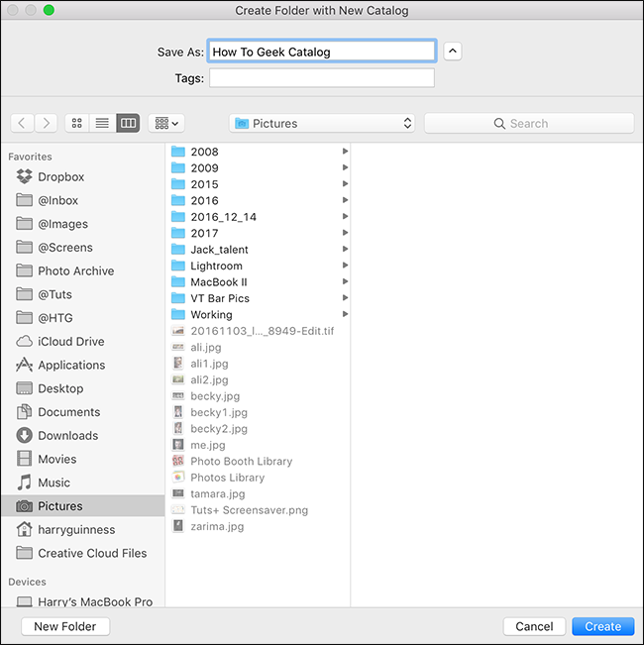Open iCloud Drive in the sidebar
Image resolution: width=644 pixels, height=645 pixels.
pos(70,342)
